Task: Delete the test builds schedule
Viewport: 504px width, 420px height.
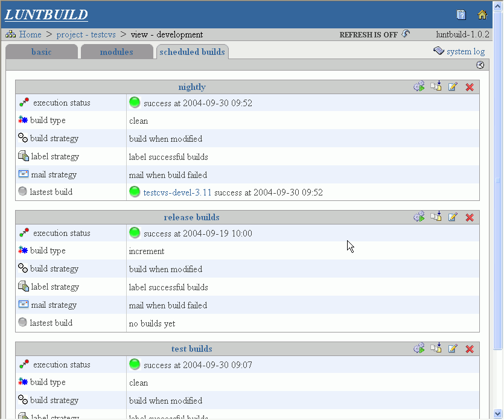Action: (x=470, y=349)
